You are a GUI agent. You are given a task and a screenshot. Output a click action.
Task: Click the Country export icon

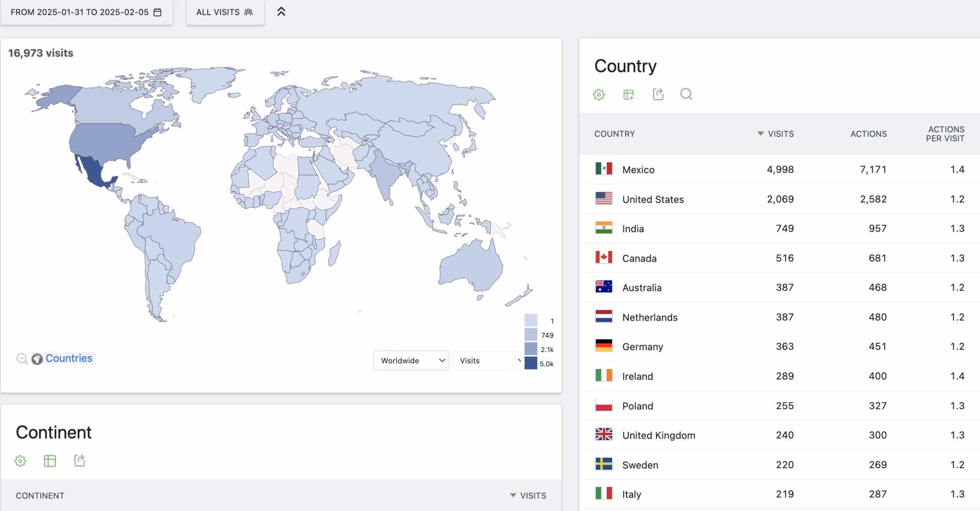tap(658, 94)
